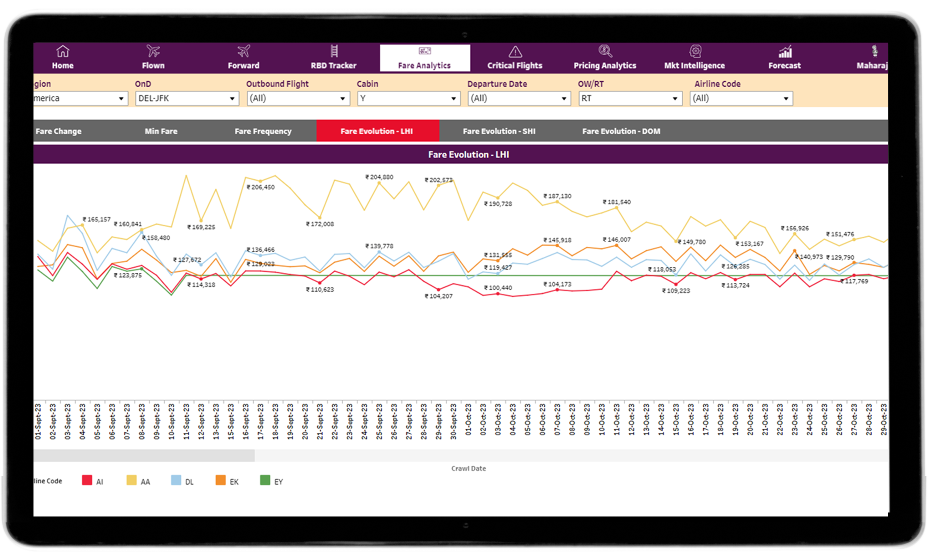Click the Home house icon
The image size is (928, 560).
click(63, 51)
